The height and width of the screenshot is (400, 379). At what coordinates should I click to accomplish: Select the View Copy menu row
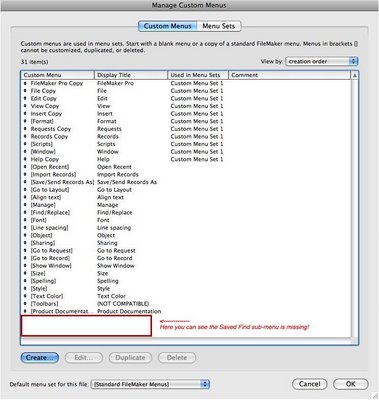186,106
